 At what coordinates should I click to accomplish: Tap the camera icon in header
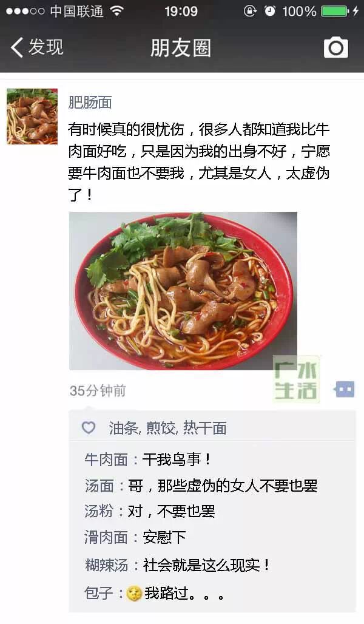tap(335, 48)
